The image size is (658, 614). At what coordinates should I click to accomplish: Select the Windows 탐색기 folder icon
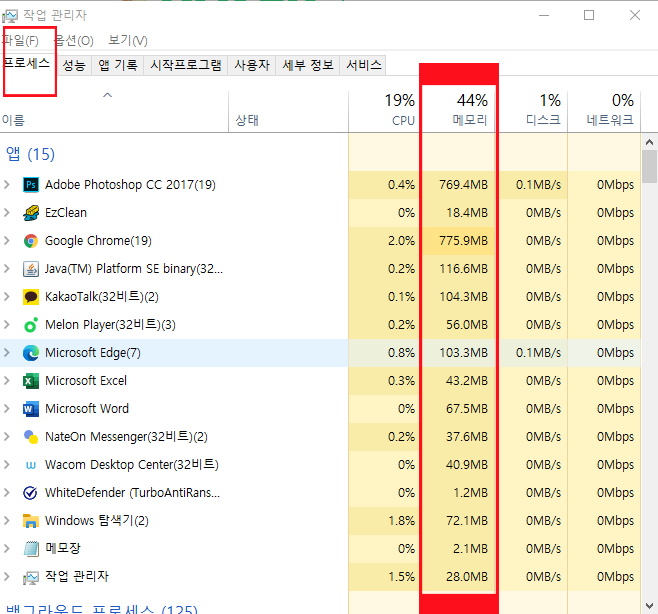31,521
